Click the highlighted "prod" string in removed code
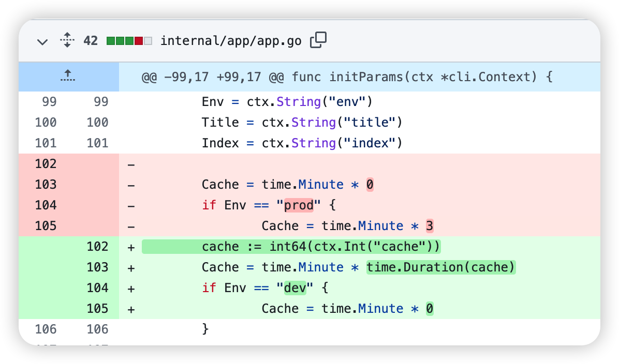619x364 pixels. 299,205
